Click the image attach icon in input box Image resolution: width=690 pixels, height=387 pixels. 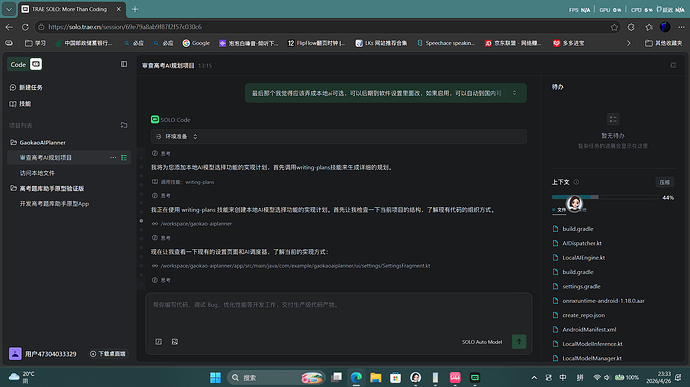(175, 342)
